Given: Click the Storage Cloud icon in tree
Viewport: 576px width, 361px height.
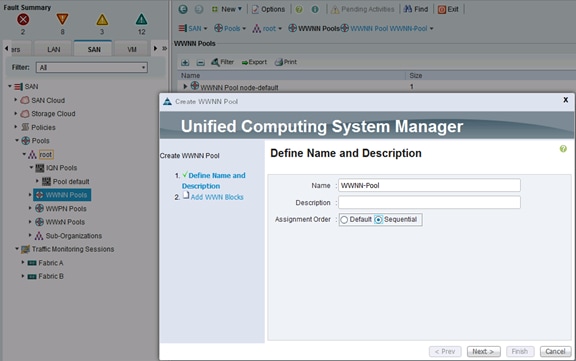Looking at the screenshot, I should coord(25,114).
